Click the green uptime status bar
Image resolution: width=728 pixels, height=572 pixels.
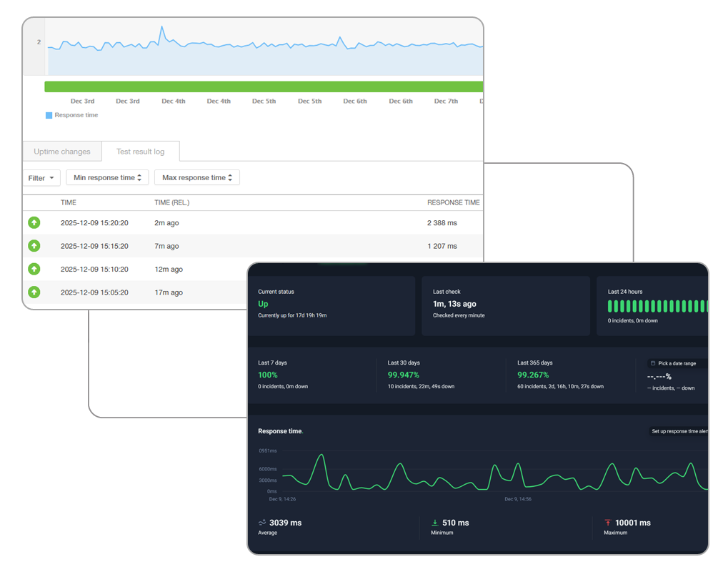click(264, 87)
